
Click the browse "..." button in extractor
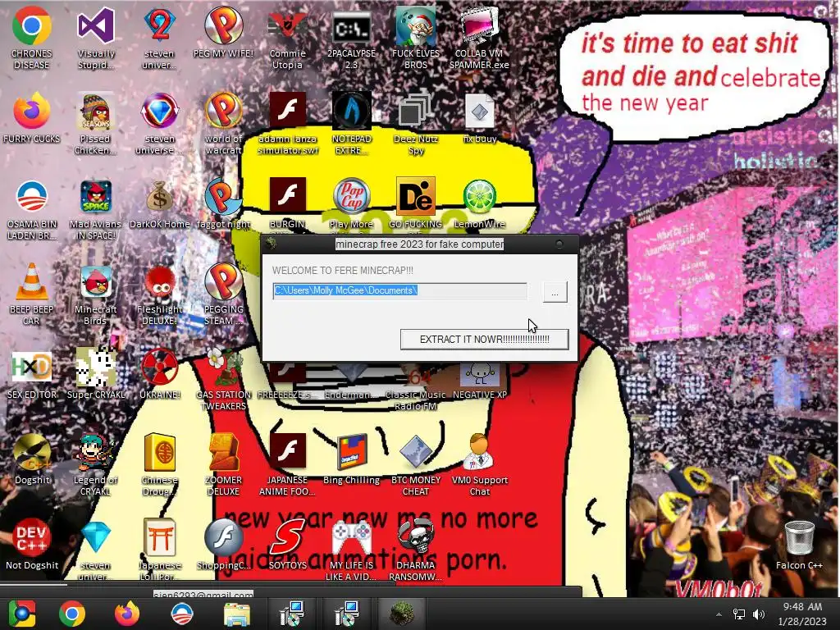click(555, 292)
